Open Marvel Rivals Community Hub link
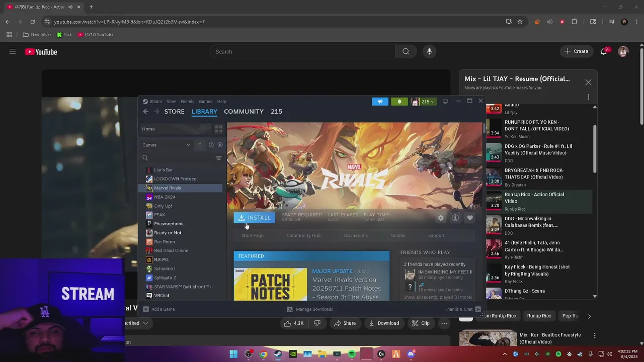This screenshot has height=362, width=644. point(303,235)
